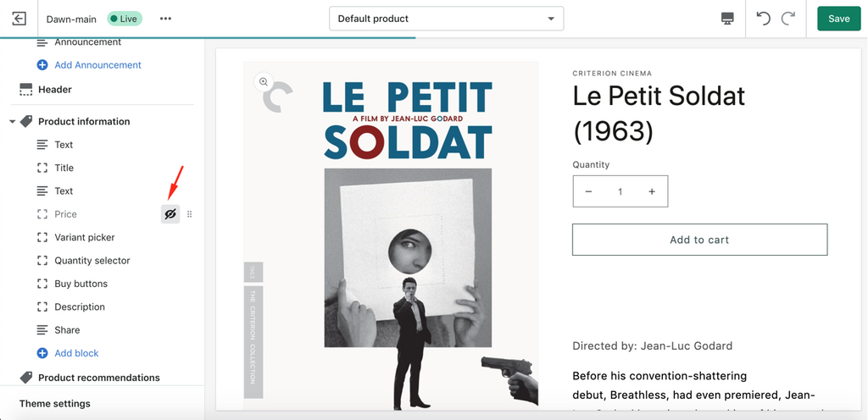Click the drag handle next to Price
The height and width of the screenshot is (420, 868).
tap(189, 214)
